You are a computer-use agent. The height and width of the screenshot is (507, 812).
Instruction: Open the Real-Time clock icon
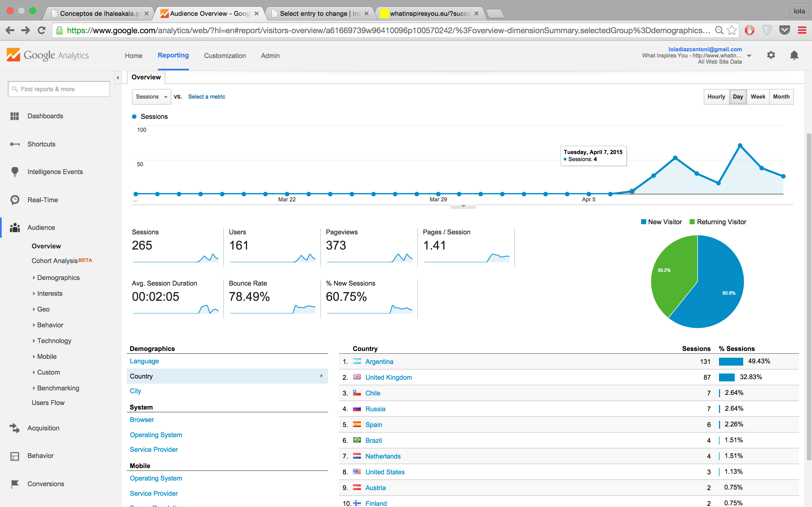14,200
